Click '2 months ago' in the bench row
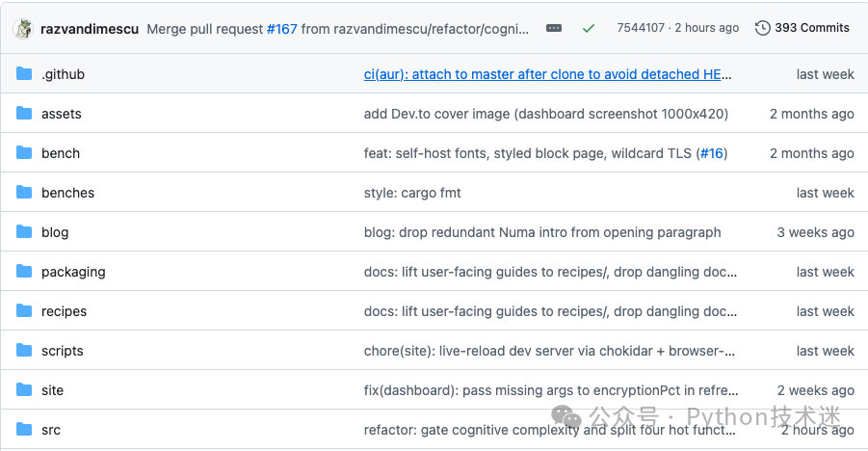The image size is (868, 451). tap(811, 153)
